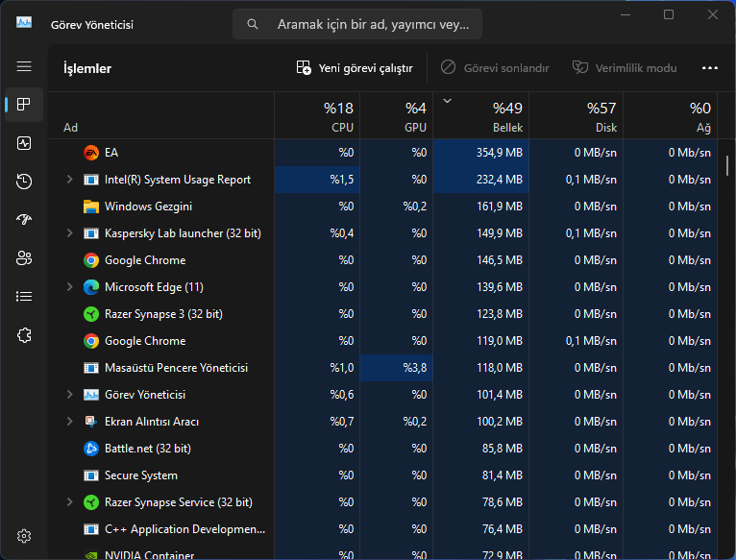This screenshot has width=736, height=560.
Task: Click Verimlilik modu button
Action: pos(625,68)
